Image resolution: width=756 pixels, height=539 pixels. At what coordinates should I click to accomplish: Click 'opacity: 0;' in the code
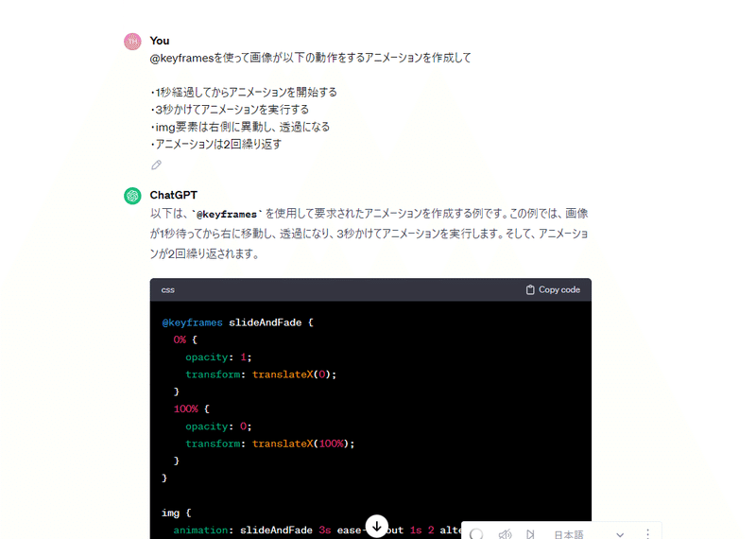218,426
